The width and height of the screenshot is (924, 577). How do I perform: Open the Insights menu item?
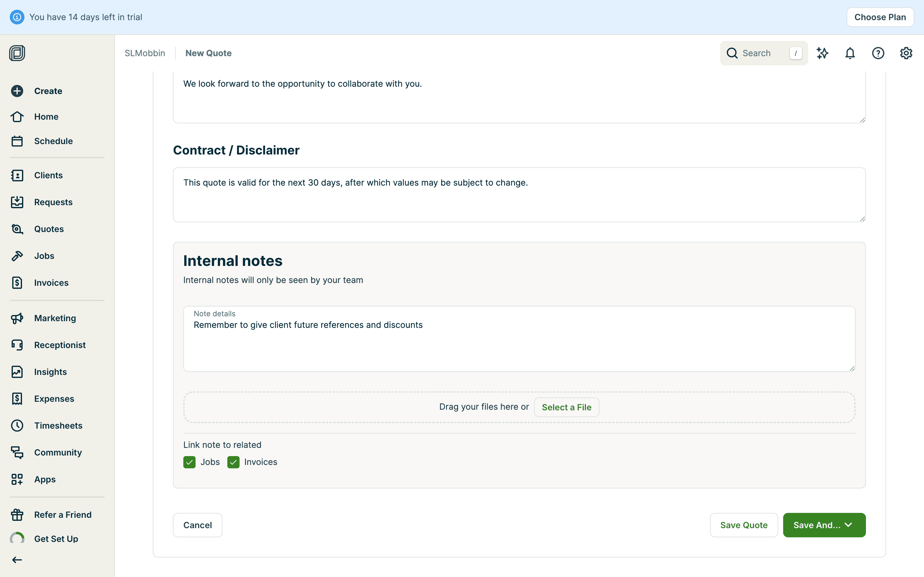pos(50,372)
